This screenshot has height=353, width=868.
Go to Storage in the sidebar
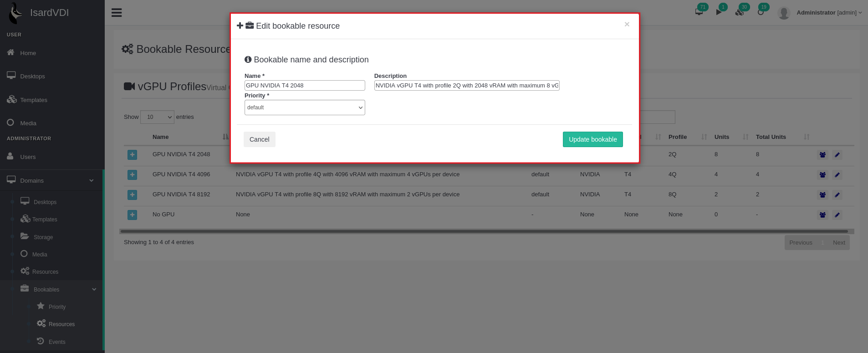pos(43,237)
